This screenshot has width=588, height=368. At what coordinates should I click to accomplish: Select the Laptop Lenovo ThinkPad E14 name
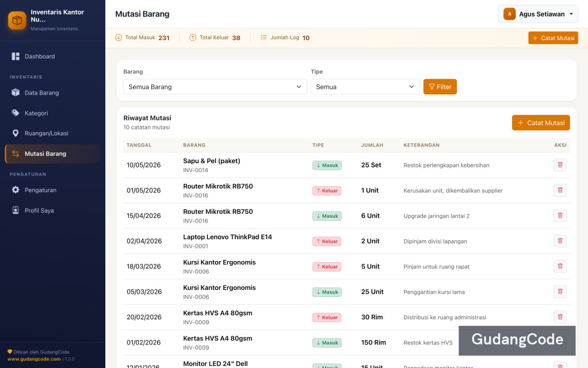pos(227,237)
